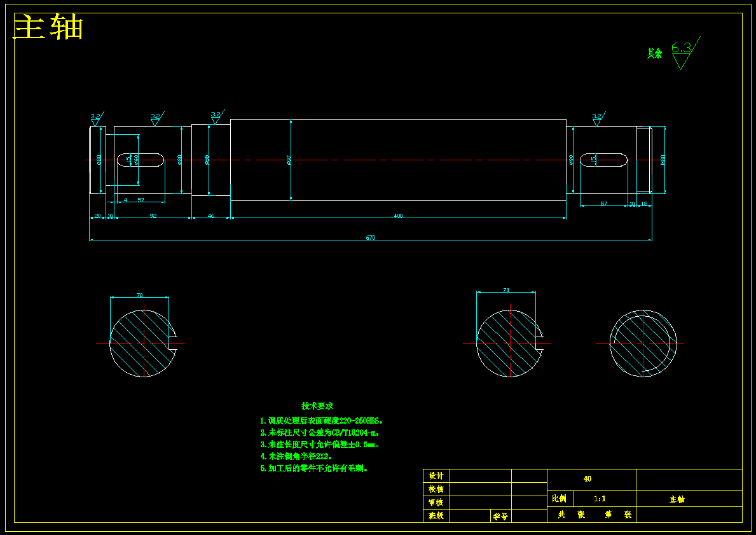Click the 57 dimension beside the 4
The width and height of the screenshot is (756, 535).
tap(141, 200)
